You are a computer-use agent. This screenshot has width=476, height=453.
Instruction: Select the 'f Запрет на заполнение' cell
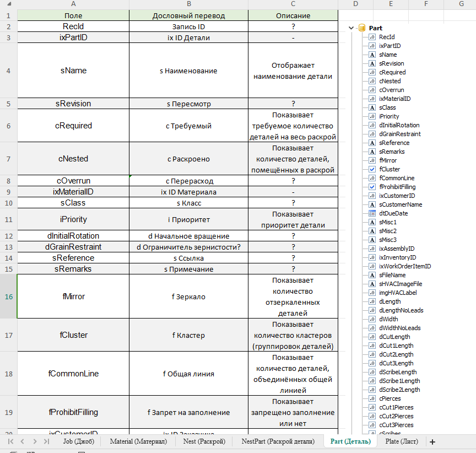[188, 412]
